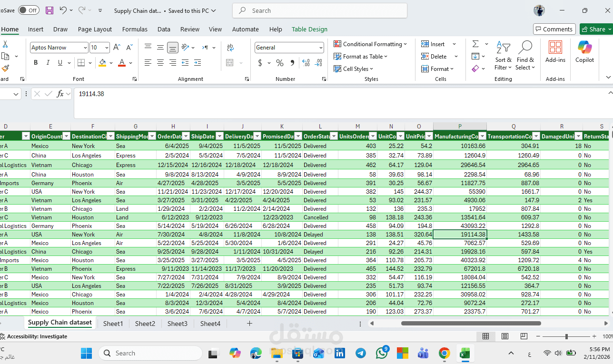
Task: Click the Add-ins icon
Action: coord(555,52)
